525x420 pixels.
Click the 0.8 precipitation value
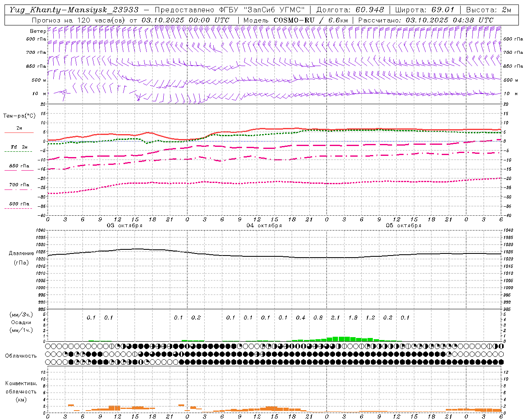pyautogui.click(x=318, y=317)
